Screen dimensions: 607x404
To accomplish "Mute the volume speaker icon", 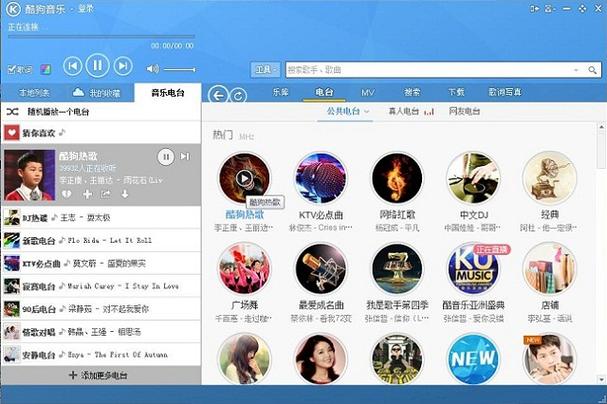I will tap(153, 69).
